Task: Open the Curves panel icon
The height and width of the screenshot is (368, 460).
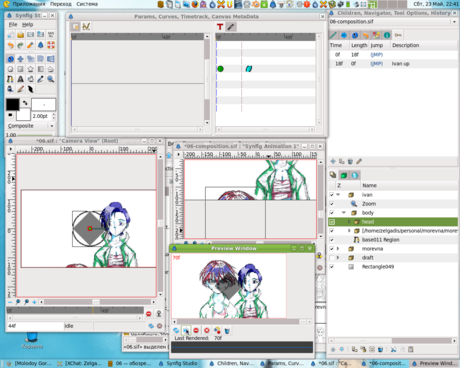Action: pos(86,26)
